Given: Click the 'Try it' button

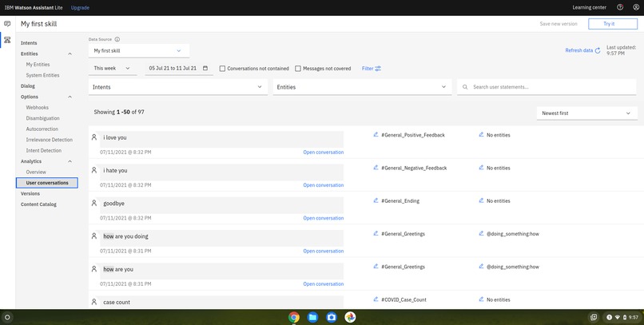Looking at the screenshot, I should click(x=613, y=24).
